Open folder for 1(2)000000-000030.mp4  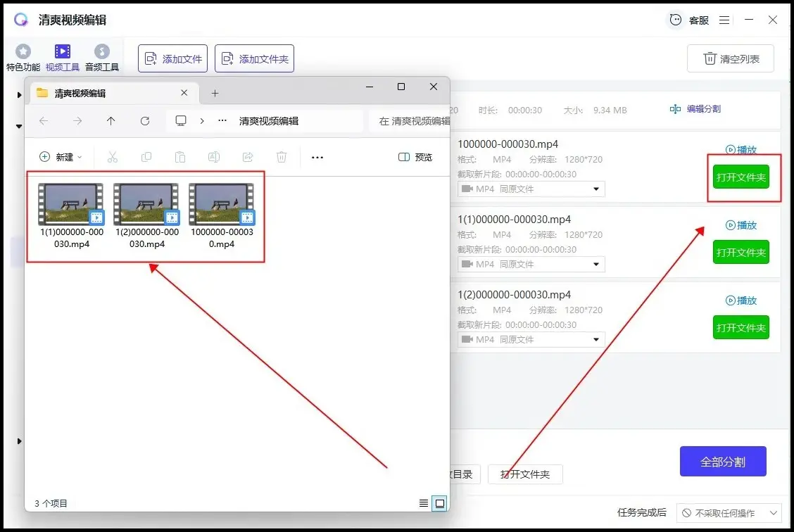coord(741,327)
